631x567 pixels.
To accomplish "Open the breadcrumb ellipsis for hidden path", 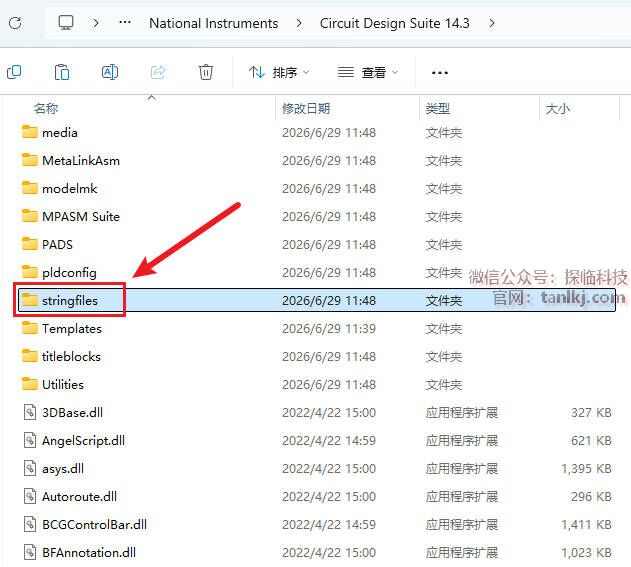I will coord(125,22).
